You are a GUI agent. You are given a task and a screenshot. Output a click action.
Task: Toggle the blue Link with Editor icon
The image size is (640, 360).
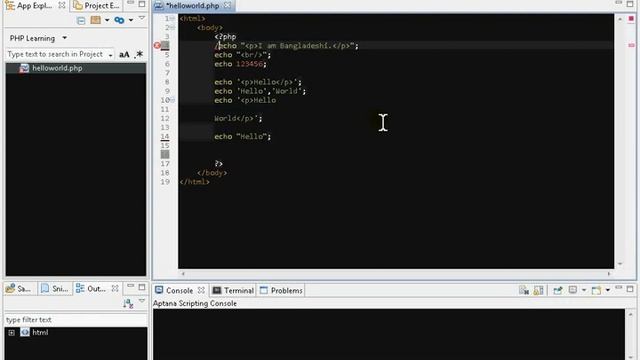(119, 20)
